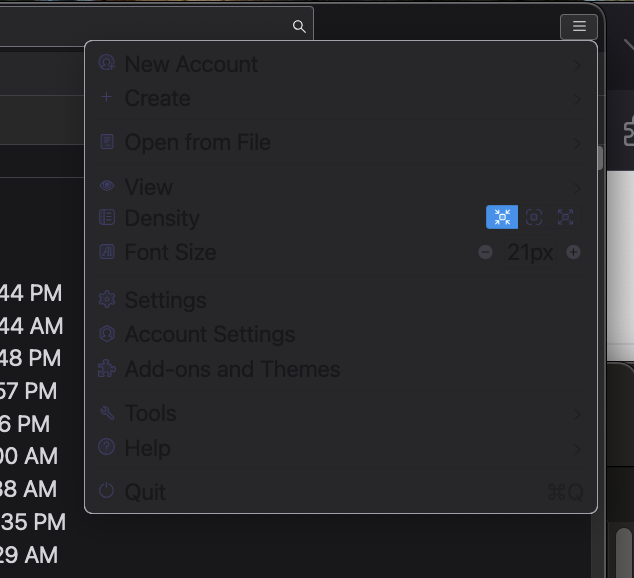Open Add-ons and Themes

[232, 369]
